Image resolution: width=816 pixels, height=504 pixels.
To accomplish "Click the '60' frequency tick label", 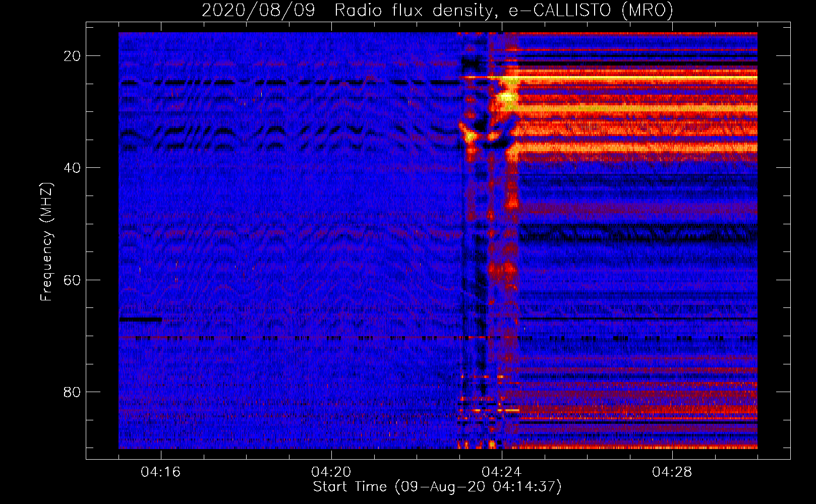I will 72,280.
